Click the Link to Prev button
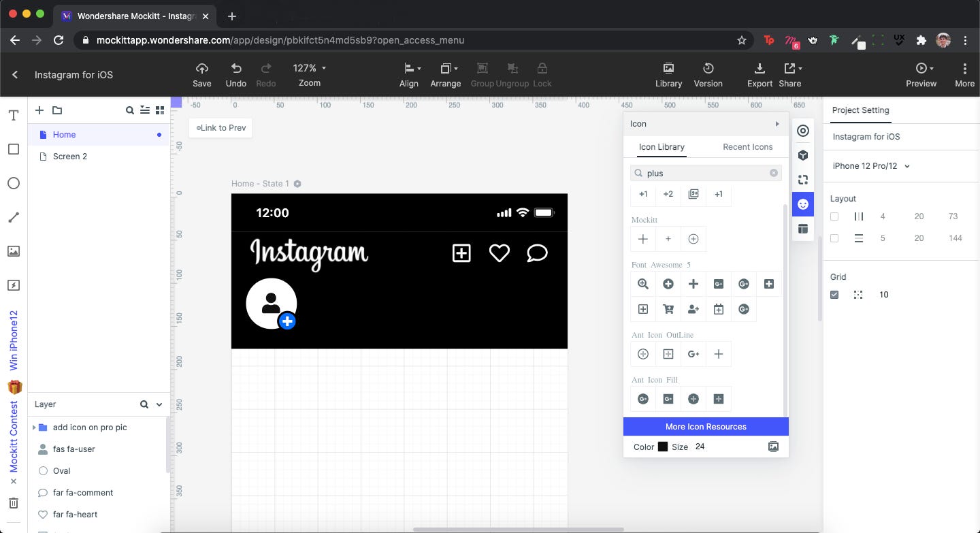This screenshot has height=533, width=980. [220, 128]
